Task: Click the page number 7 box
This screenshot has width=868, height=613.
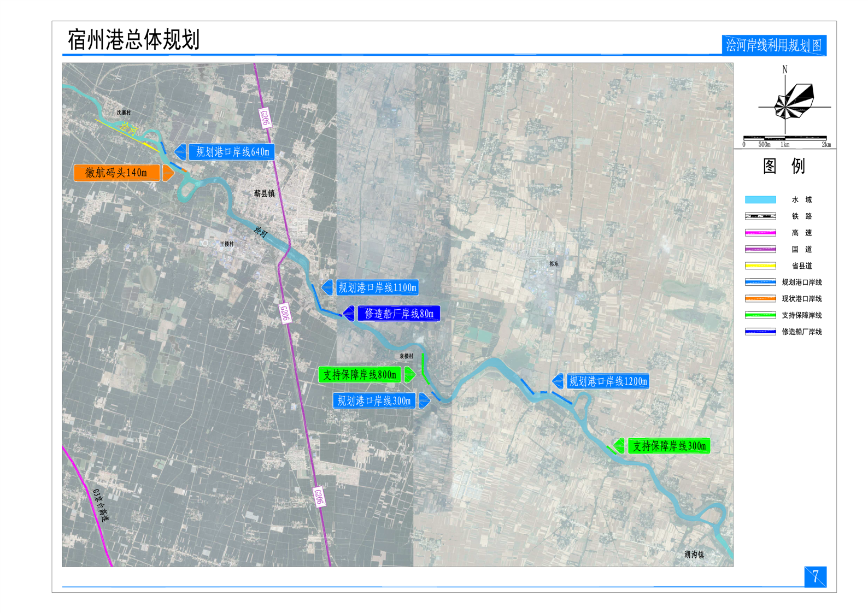Action: (x=815, y=577)
